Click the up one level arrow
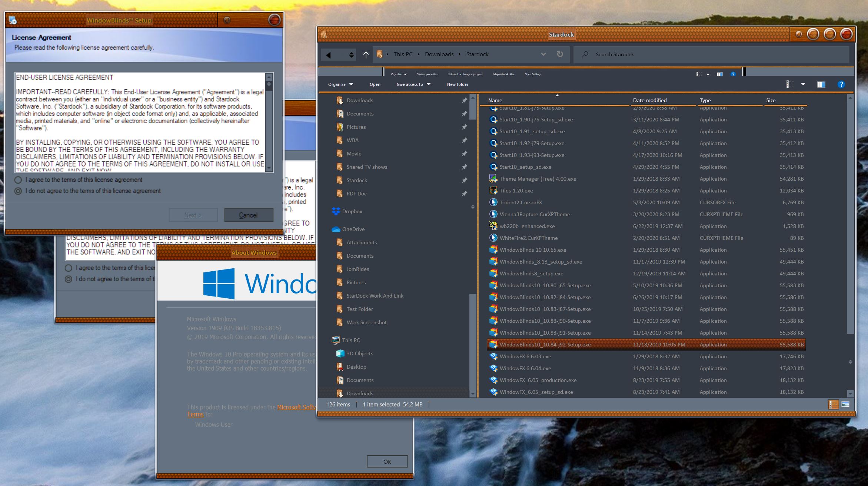868x486 pixels. click(366, 55)
